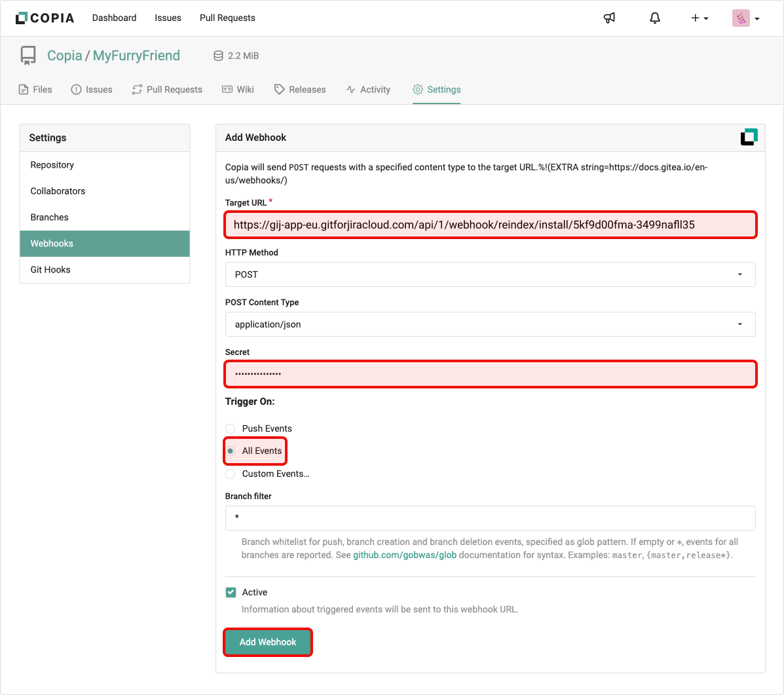Open the github.com/gobwas/glob documentation link
The width and height of the screenshot is (784, 695).
(405, 555)
